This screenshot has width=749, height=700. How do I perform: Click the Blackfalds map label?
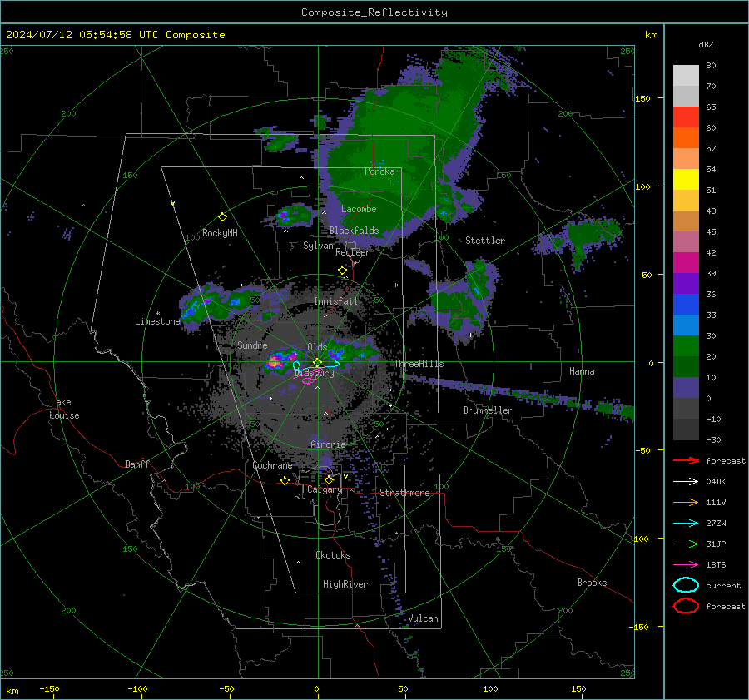[x=354, y=231]
